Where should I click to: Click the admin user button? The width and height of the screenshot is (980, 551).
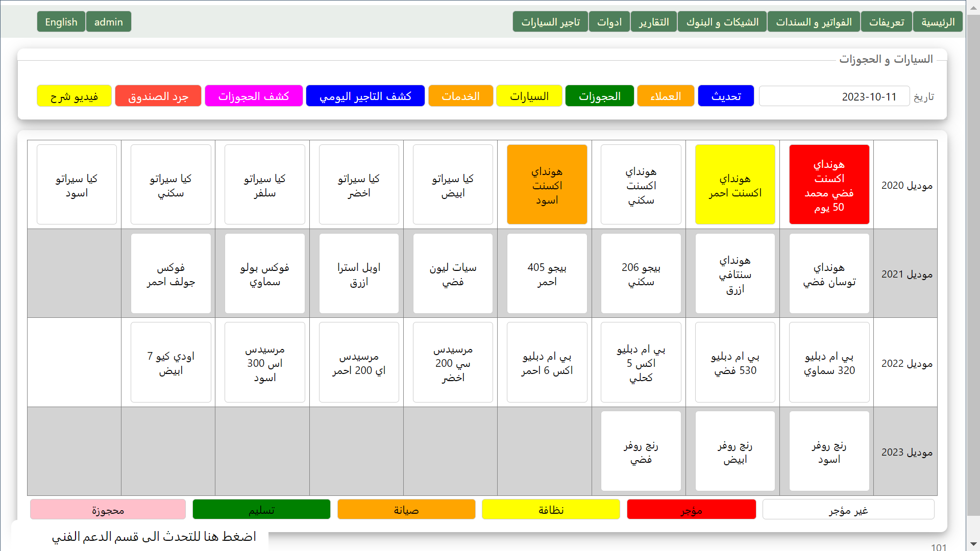click(x=108, y=22)
